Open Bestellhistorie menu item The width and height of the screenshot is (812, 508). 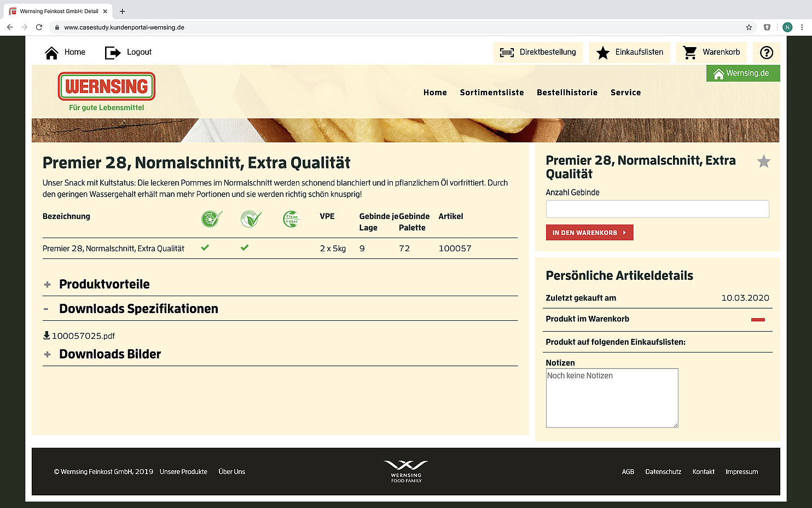(567, 93)
